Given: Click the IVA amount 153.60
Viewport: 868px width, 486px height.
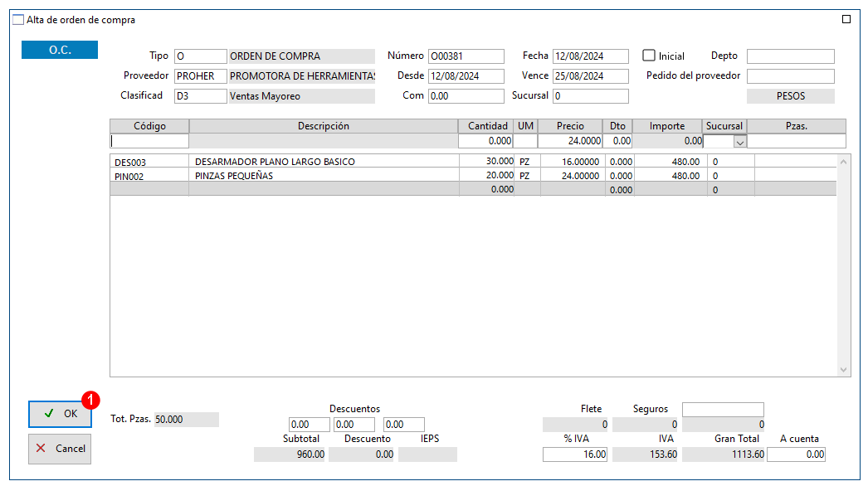Looking at the screenshot, I should [x=646, y=454].
